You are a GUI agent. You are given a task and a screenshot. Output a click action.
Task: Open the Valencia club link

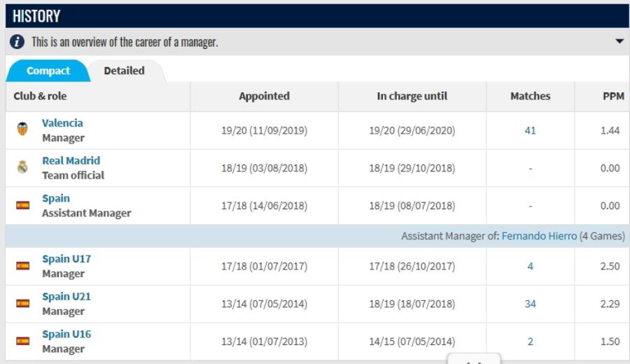click(x=62, y=123)
